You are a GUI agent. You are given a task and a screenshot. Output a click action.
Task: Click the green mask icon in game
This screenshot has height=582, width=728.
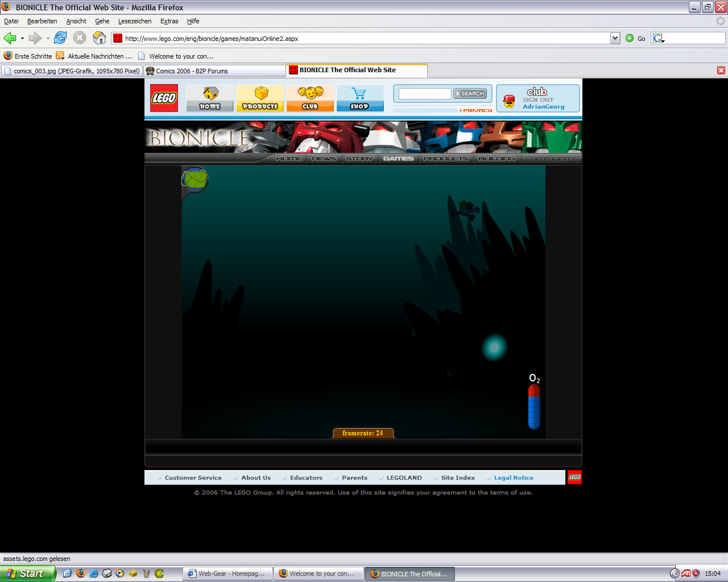click(x=195, y=180)
